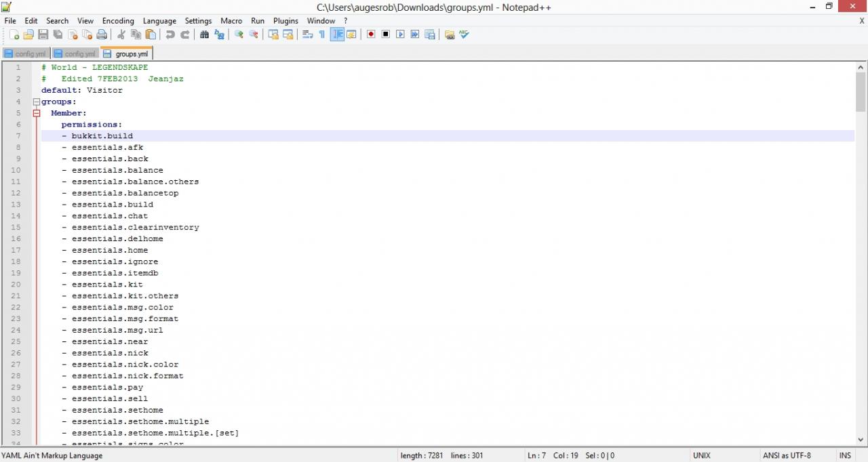Open the Replace dialog from the toolbar

point(219,35)
